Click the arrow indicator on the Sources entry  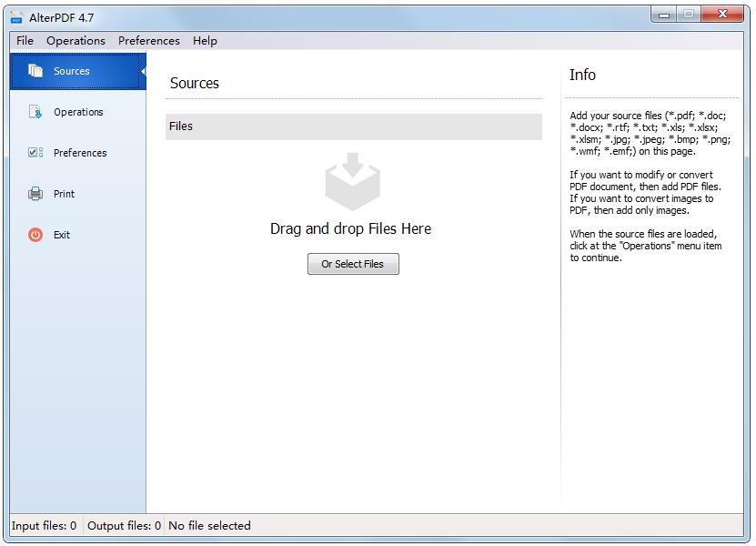tap(143, 70)
